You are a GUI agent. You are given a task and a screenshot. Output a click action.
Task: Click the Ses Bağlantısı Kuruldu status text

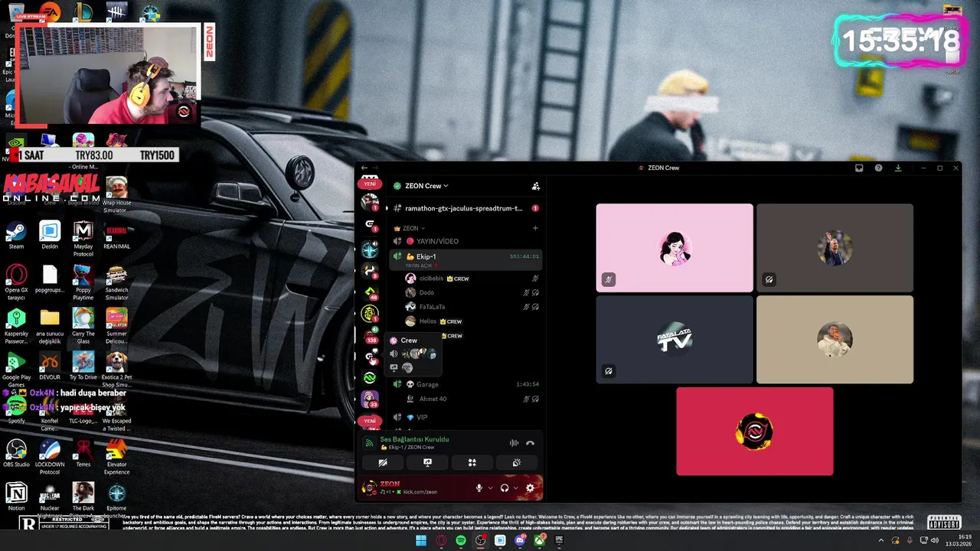pyautogui.click(x=414, y=439)
